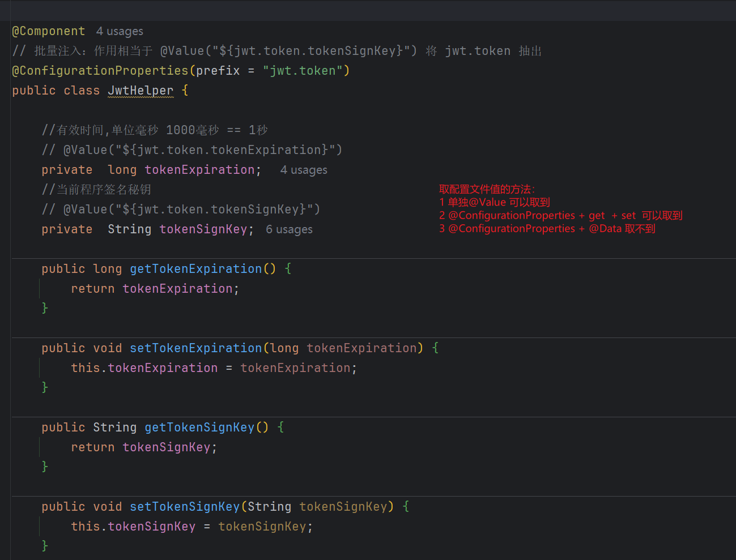Click the getTokenExpiration method name
Viewport: 736px width, 560px height.
tap(196, 269)
